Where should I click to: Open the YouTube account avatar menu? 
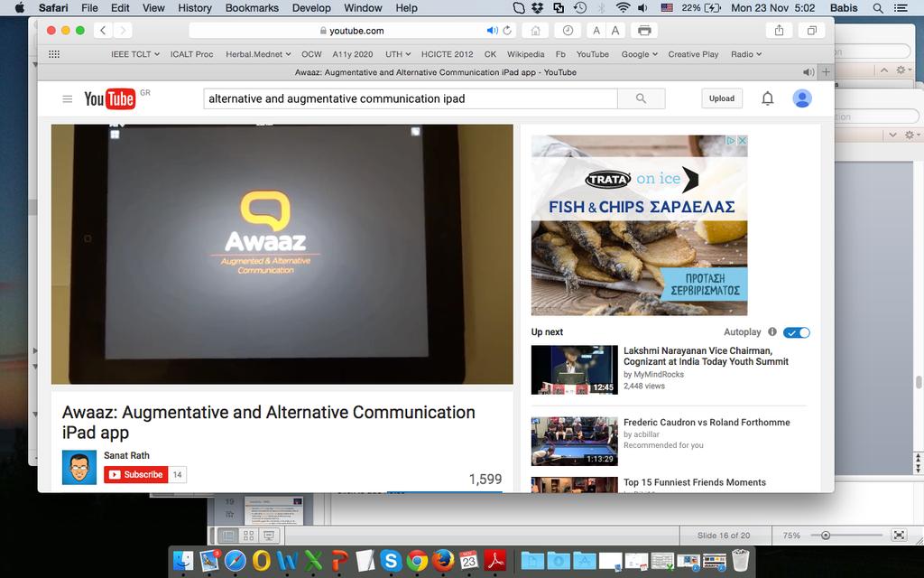[x=802, y=98]
